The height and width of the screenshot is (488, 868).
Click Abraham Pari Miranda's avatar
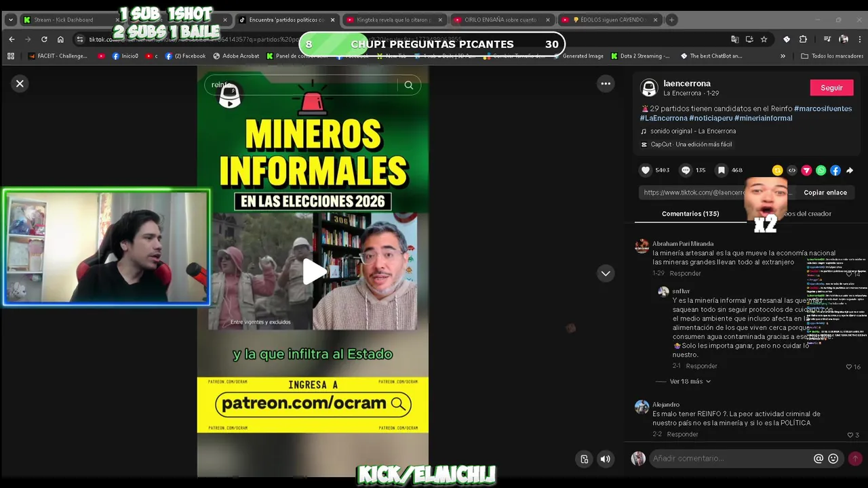click(642, 246)
